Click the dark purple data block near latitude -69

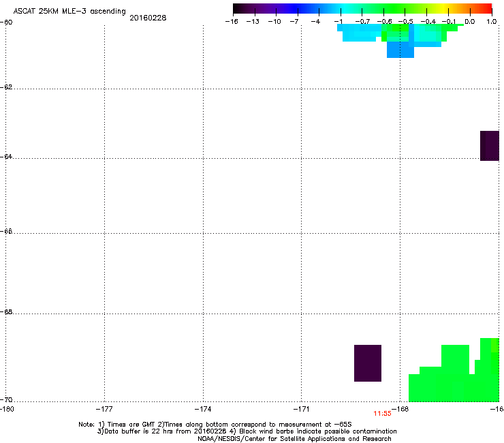click(x=368, y=363)
